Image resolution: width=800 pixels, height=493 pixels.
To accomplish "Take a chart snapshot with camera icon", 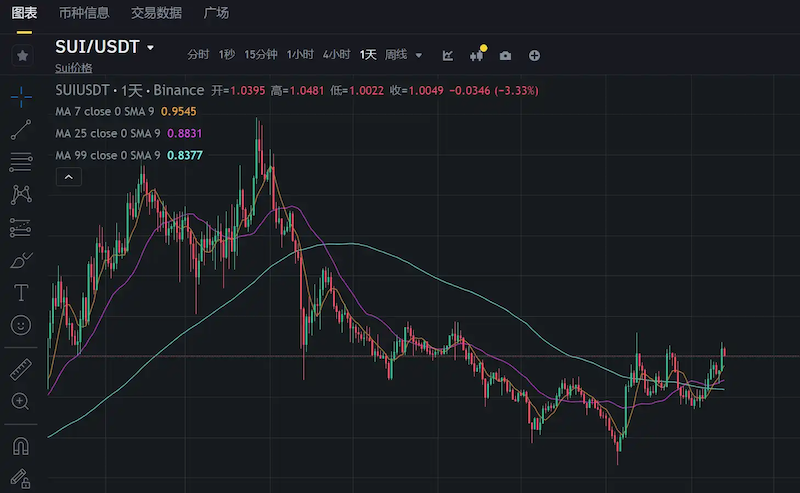I will tap(506, 55).
